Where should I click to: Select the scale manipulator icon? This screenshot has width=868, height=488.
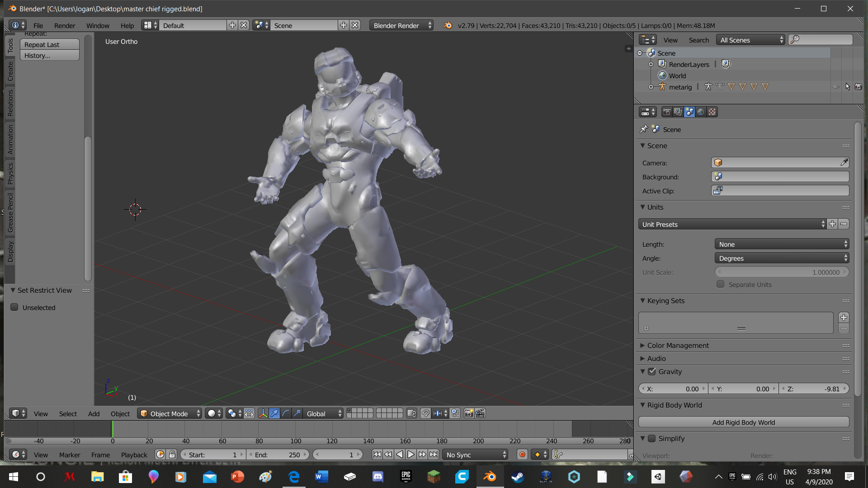tap(297, 413)
